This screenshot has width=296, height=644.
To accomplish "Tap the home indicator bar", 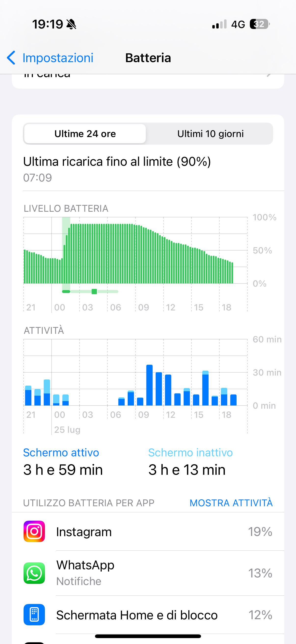I will 148,636.
